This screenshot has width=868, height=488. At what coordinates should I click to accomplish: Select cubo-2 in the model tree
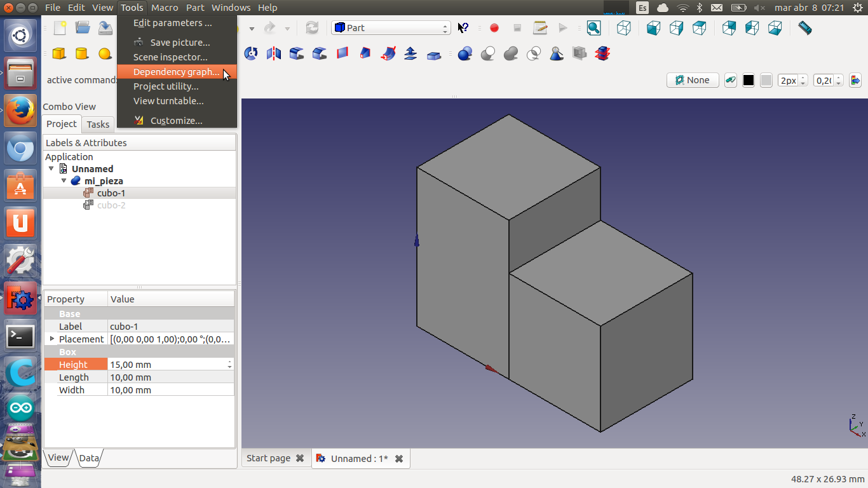tap(111, 205)
